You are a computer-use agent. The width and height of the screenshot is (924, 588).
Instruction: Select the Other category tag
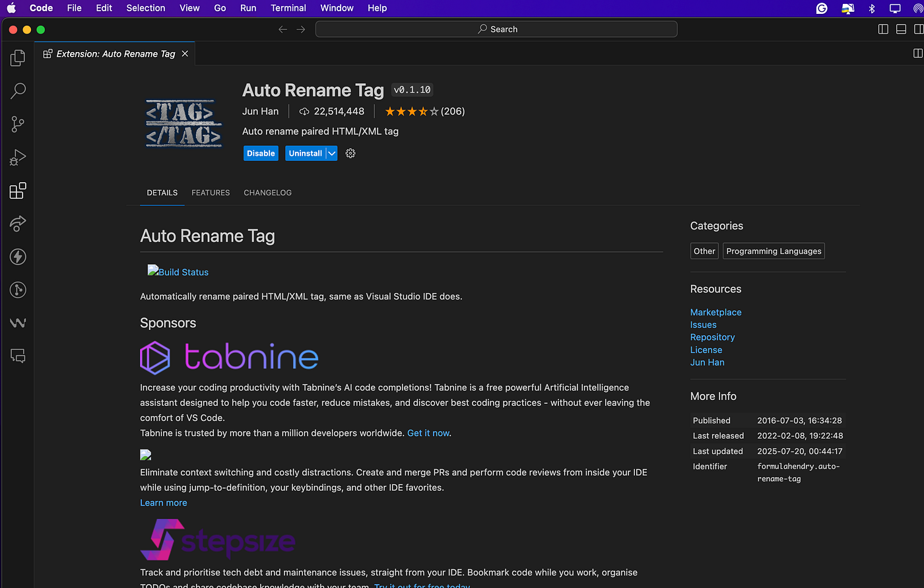pyautogui.click(x=704, y=251)
